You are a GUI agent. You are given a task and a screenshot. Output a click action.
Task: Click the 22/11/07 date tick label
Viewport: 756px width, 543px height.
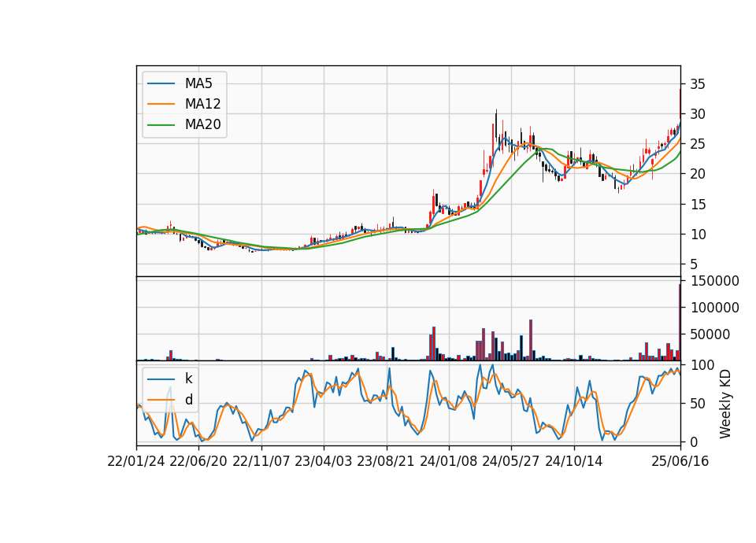261,462
